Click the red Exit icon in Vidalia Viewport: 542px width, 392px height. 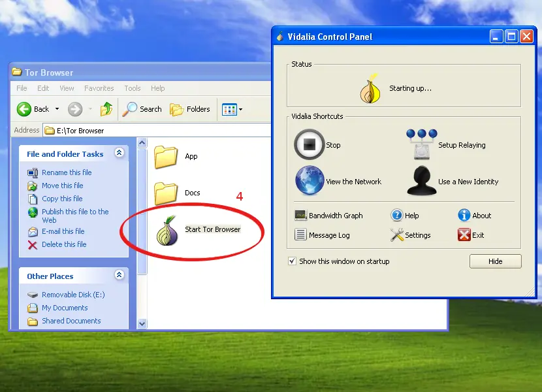464,235
